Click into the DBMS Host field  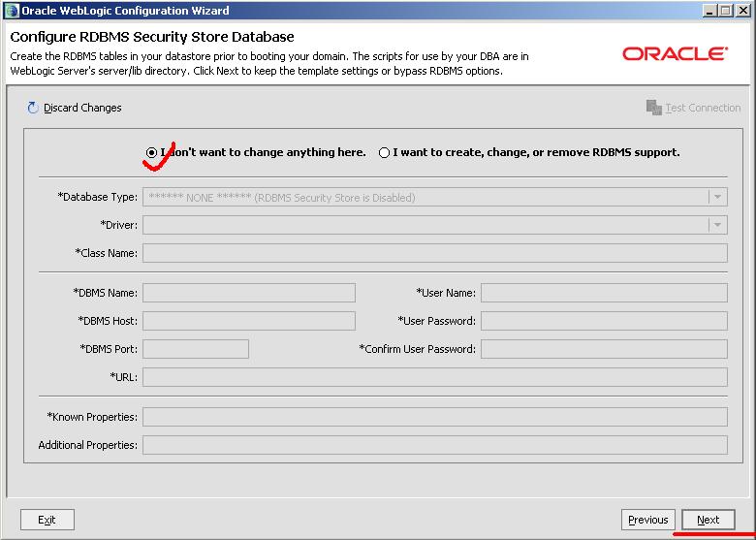[x=249, y=321]
